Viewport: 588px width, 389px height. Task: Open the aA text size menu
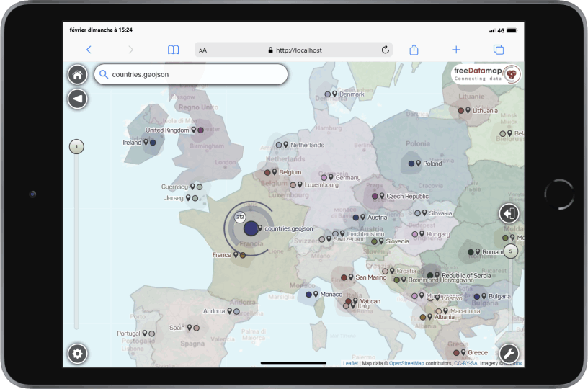[x=203, y=50]
